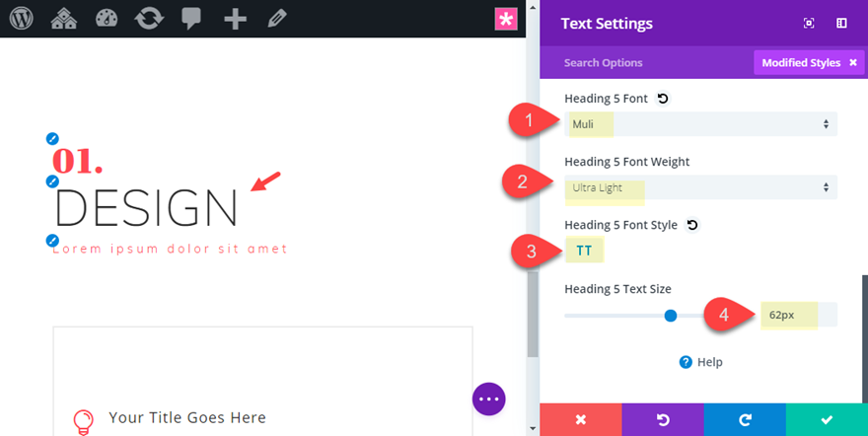Remove the Modified Styles filter with its X
The height and width of the screenshot is (436, 868).
[x=853, y=62]
